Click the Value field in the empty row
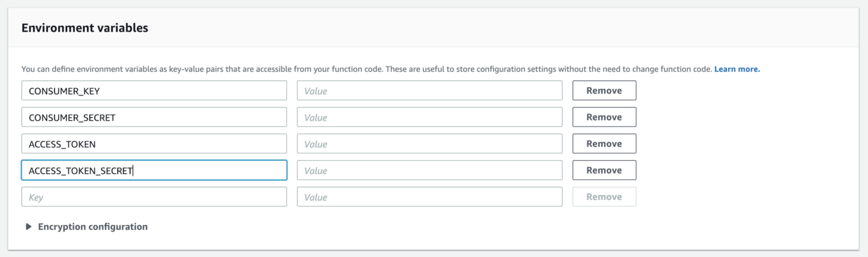The width and height of the screenshot is (868, 257). point(429,197)
